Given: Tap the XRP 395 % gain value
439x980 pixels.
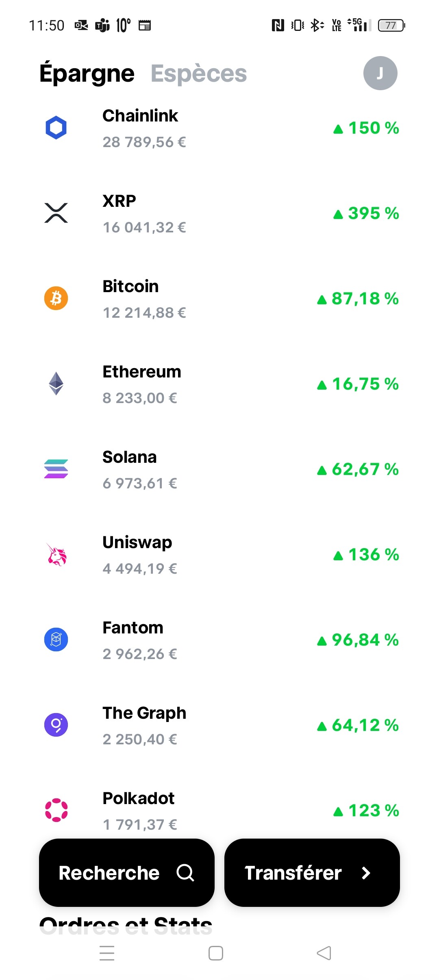Looking at the screenshot, I should point(366,213).
